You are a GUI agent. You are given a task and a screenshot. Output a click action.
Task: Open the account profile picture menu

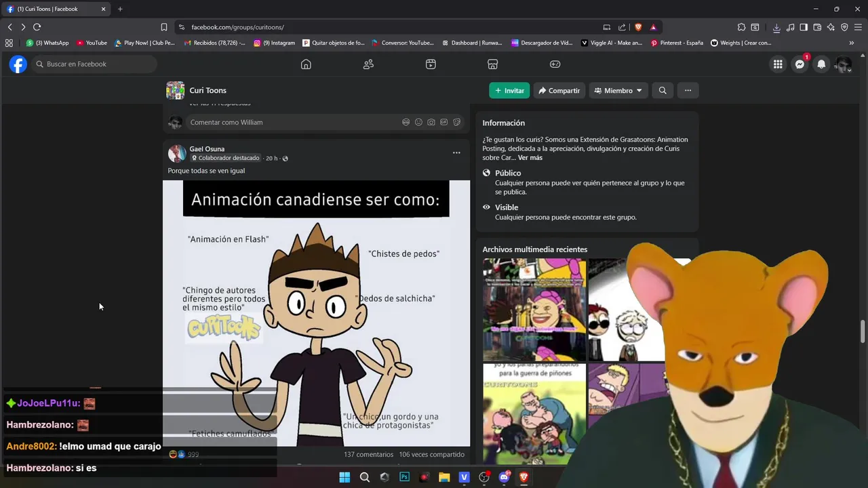pos(843,64)
